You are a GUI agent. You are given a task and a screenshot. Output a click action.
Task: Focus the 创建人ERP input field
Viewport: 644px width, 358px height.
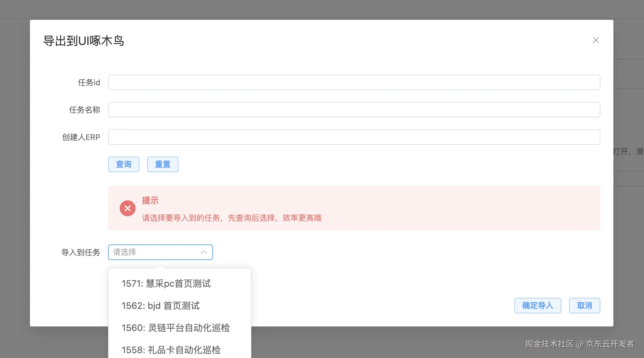click(x=354, y=137)
